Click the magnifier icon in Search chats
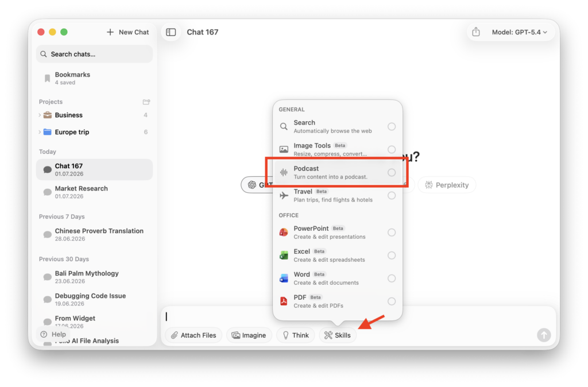This screenshot has width=588, height=387. [44, 54]
